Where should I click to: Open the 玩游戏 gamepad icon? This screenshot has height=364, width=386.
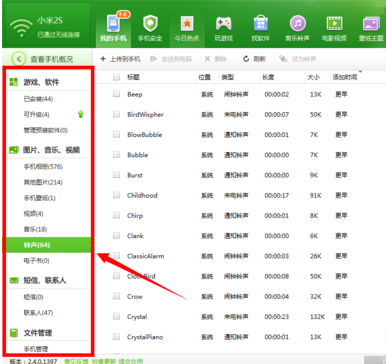point(224,24)
